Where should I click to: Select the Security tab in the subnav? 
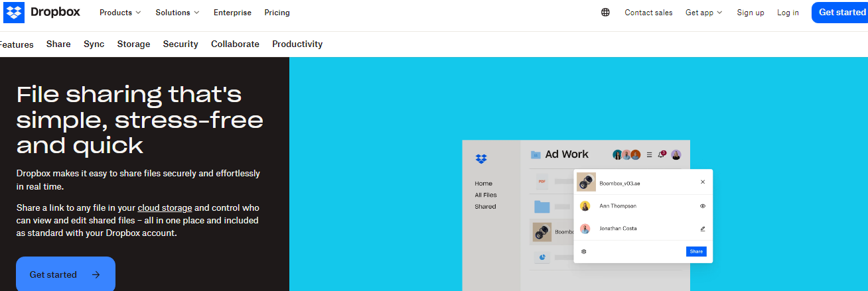(181, 44)
